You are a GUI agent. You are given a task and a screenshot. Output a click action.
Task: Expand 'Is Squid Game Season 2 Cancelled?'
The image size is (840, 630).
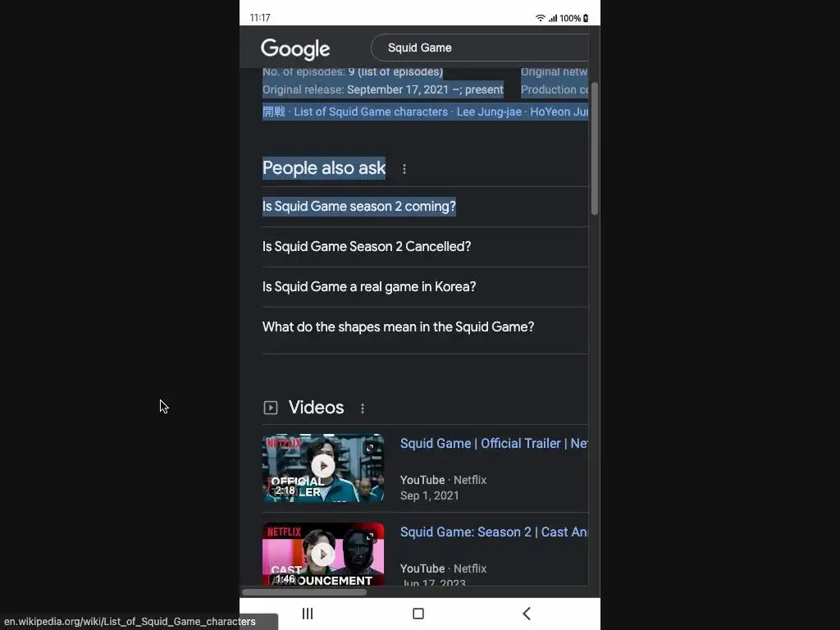click(x=425, y=246)
